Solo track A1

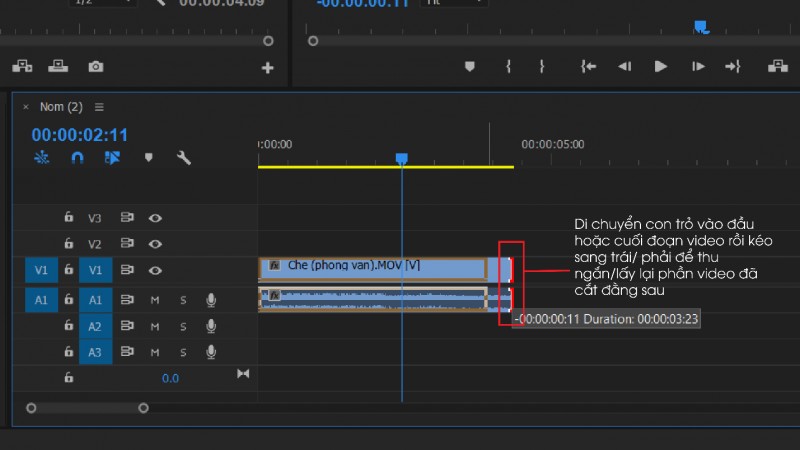coord(183,301)
